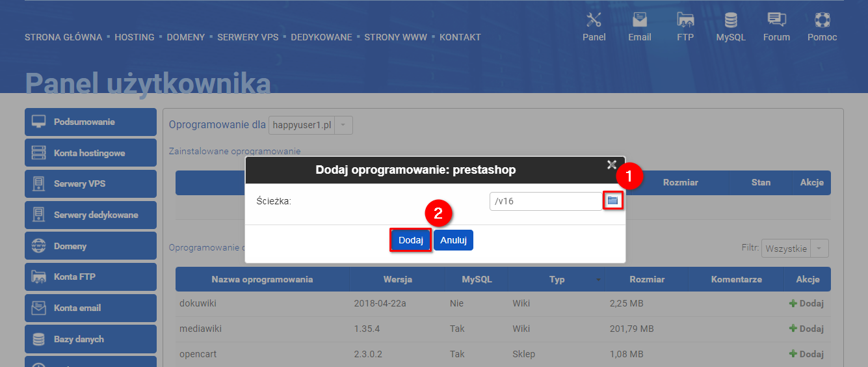Open the Pomoc lifebuoy icon

tap(822, 20)
